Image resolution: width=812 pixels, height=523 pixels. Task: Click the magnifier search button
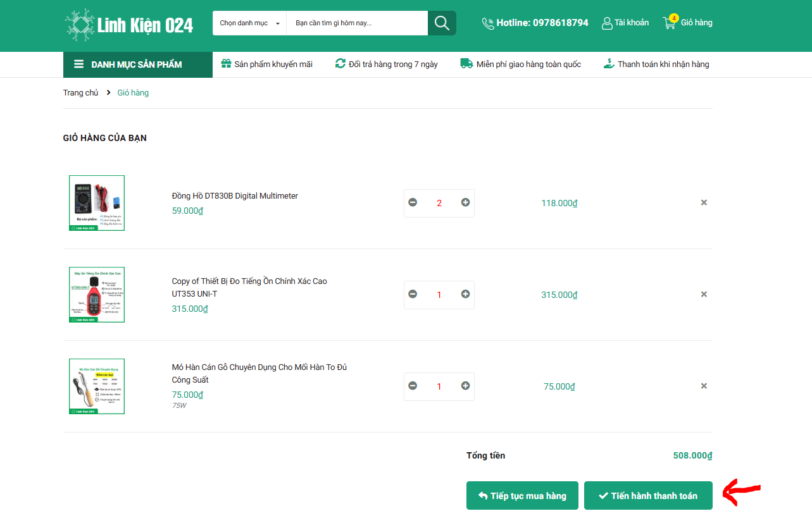click(x=442, y=23)
